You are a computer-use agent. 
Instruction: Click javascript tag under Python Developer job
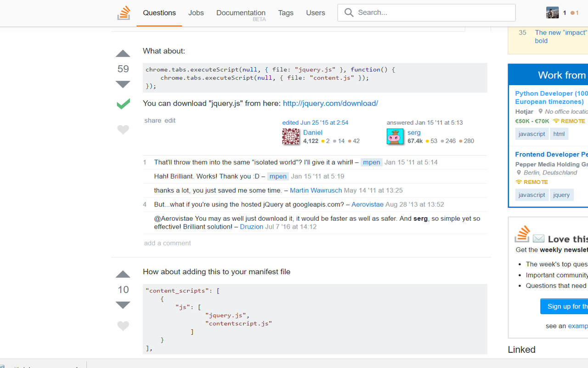click(x=532, y=134)
